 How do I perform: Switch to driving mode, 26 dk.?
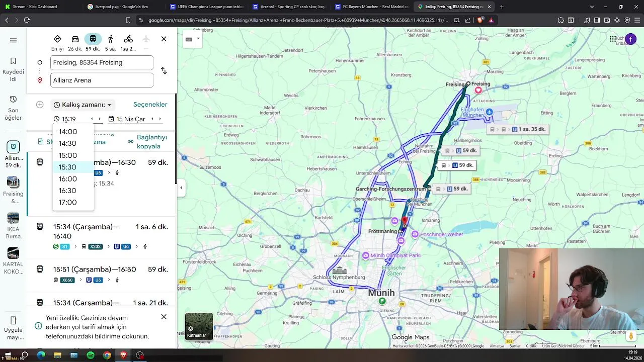[75, 43]
